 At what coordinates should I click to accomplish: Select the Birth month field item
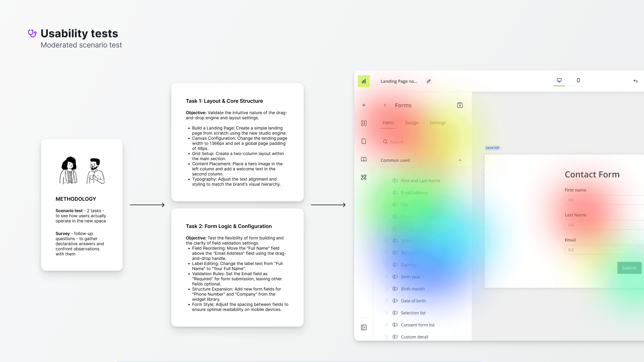412,289
